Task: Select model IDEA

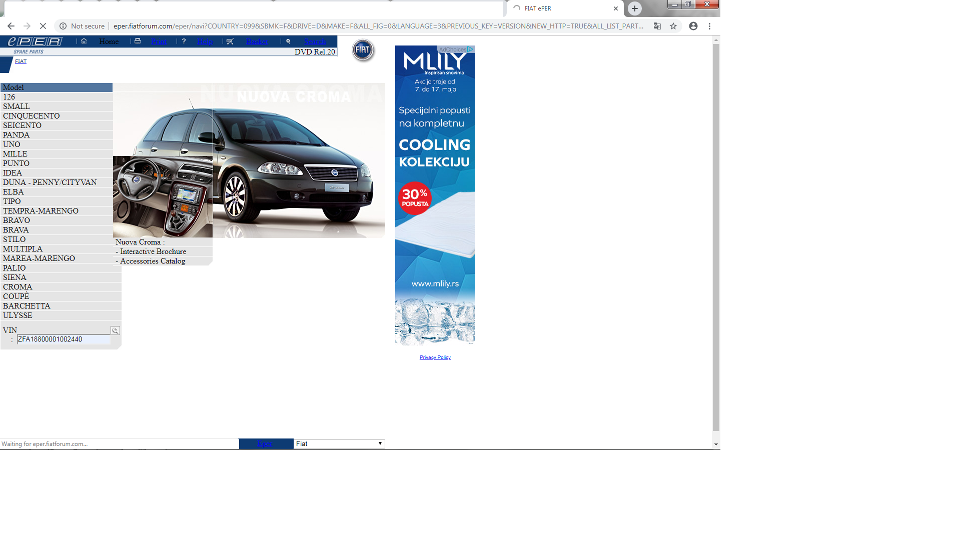Action: (57, 173)
